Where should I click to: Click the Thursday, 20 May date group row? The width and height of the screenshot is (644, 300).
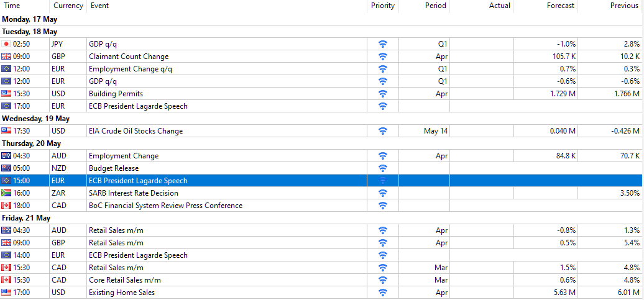coord(32,143)
